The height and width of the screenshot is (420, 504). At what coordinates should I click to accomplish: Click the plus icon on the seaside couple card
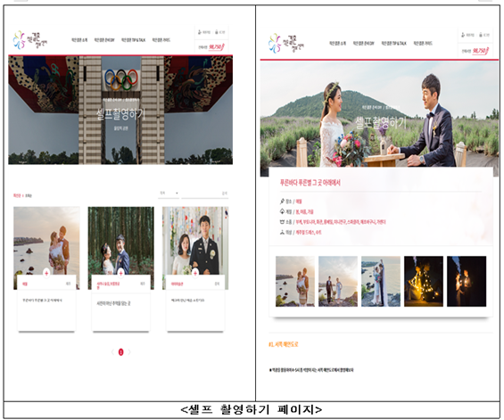[46, 273]
